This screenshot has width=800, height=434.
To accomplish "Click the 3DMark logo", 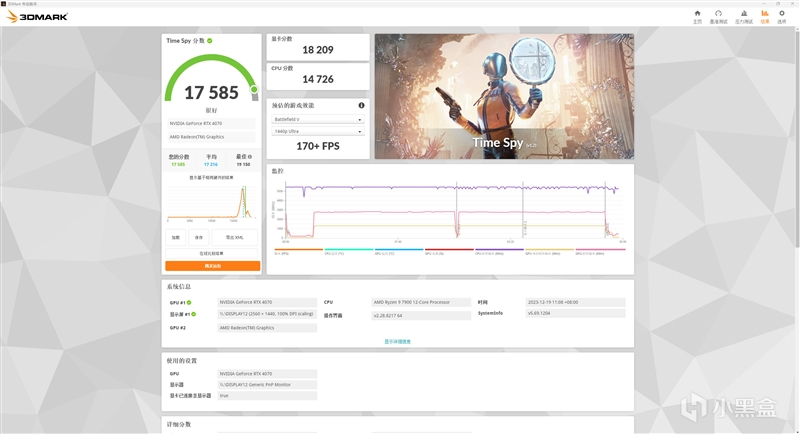I will 37,16.
